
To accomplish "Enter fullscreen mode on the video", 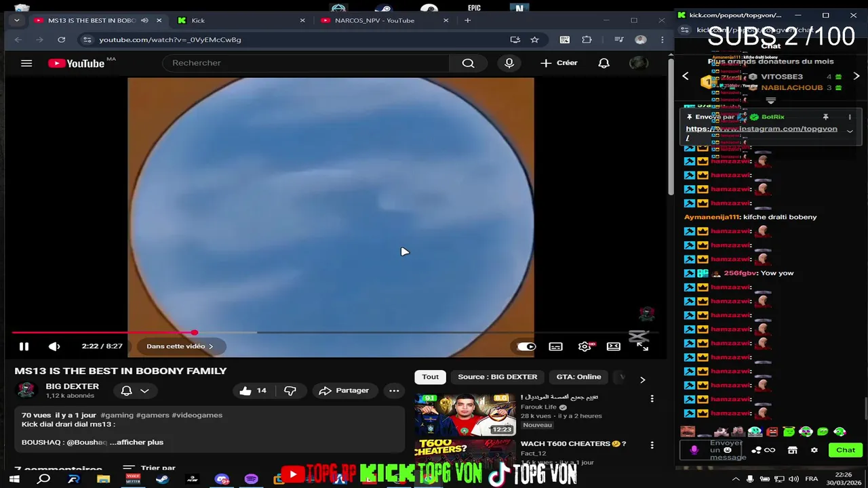I will click(642, 346).
